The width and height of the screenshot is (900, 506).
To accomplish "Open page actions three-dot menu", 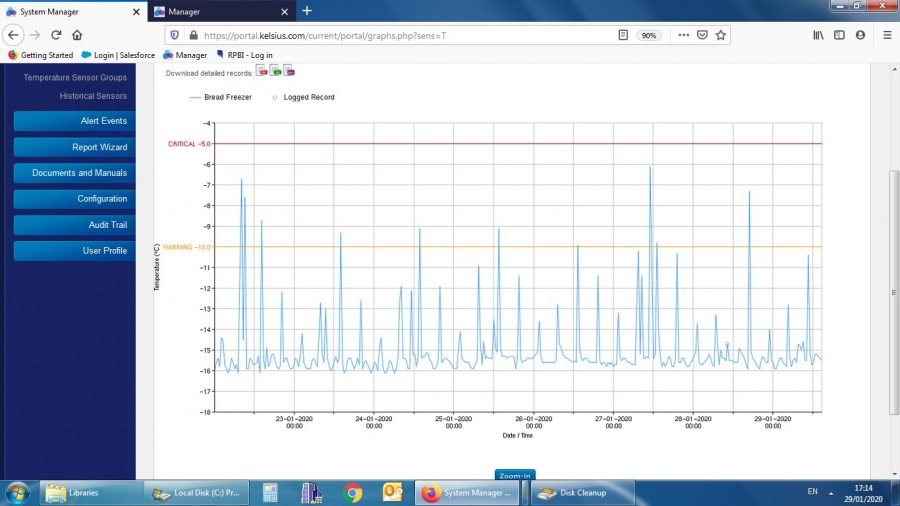I will [x=683, y=35].
